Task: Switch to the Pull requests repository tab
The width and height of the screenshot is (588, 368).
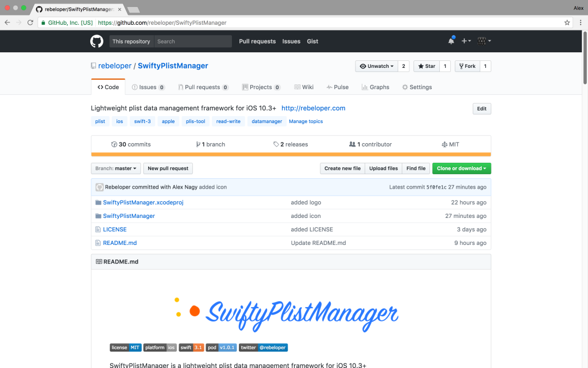Action: point(203,87)
